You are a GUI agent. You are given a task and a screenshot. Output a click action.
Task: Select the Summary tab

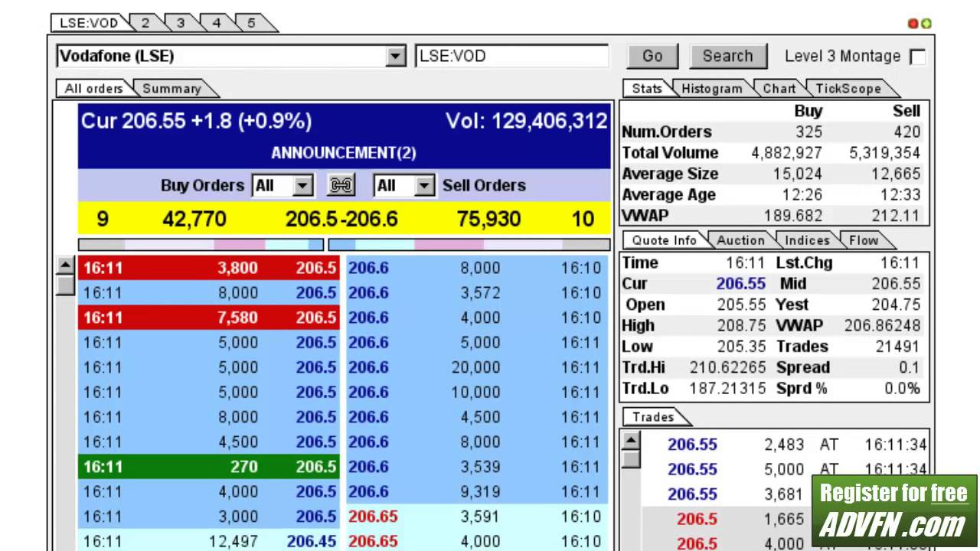(171, 89)
